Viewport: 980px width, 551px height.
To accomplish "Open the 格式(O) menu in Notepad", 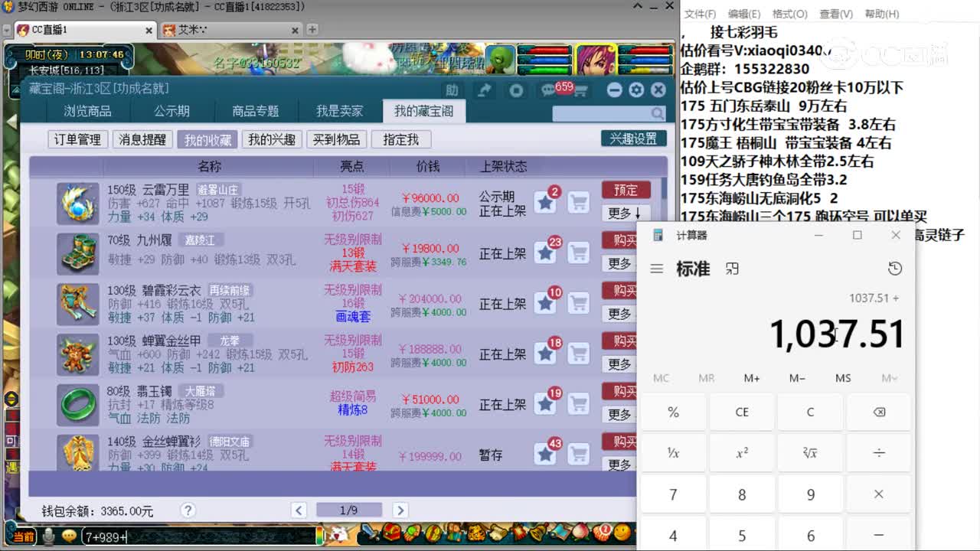I will coord(789,13).
